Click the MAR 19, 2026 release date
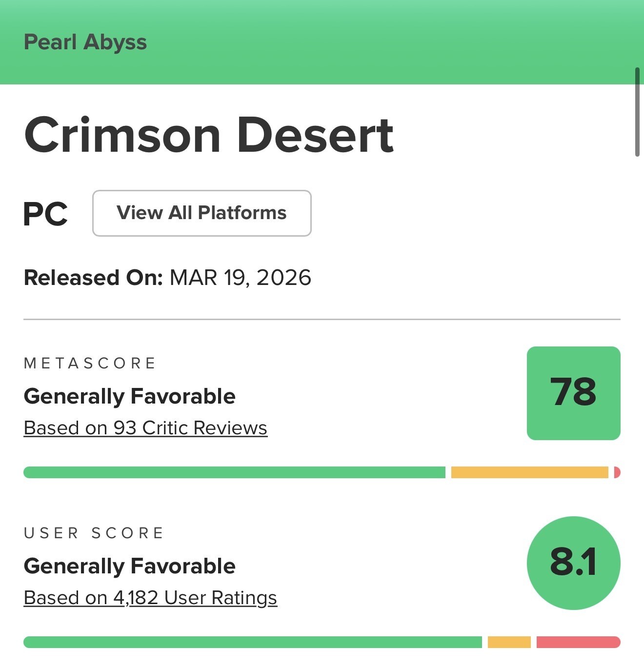Viewport: 644px width, 670px height. pos(241,278)
